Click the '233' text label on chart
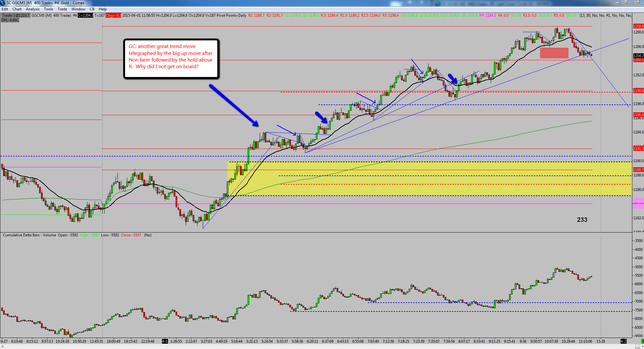Image resolution: width=644 pixels, height=349 pixels. (582, 220)
